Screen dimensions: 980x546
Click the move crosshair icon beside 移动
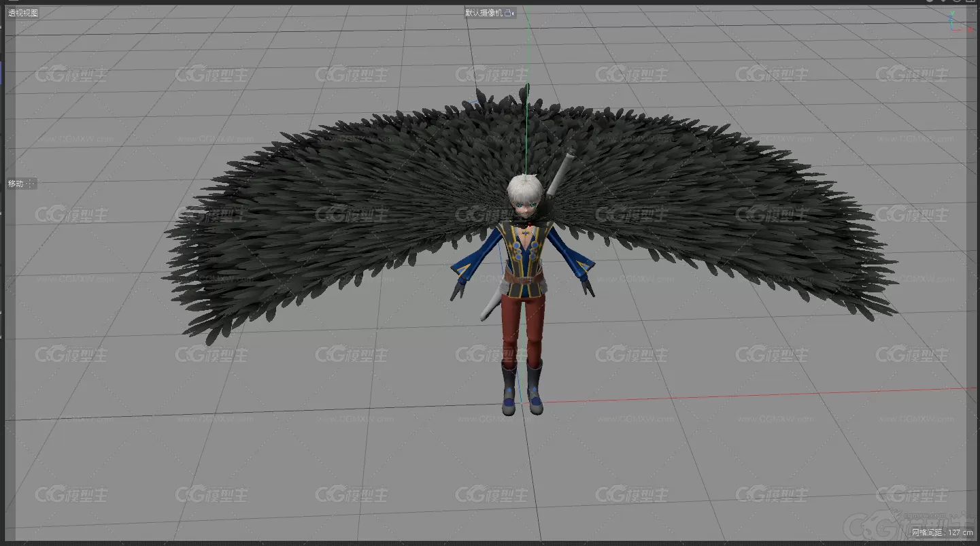click(31, 184)
